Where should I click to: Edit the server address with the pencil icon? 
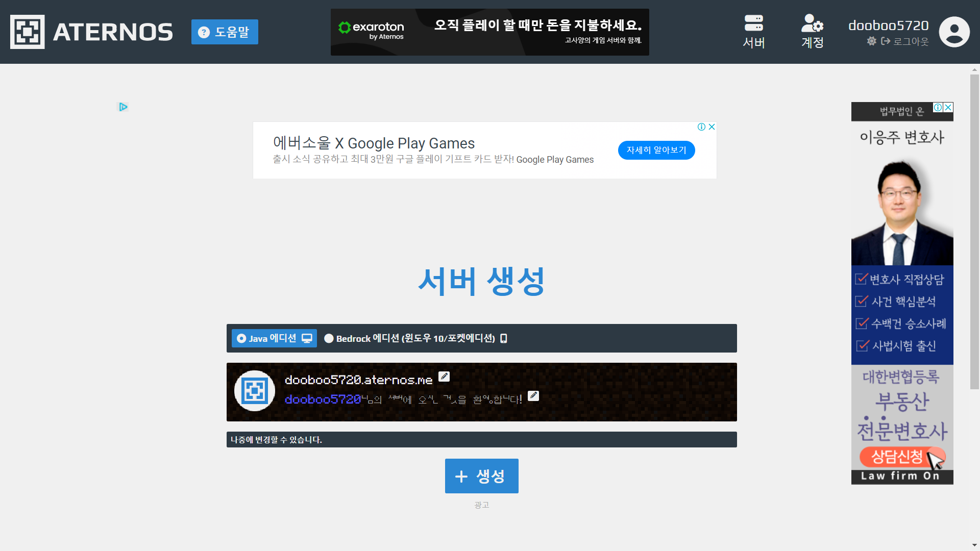[x=444, y=377]
